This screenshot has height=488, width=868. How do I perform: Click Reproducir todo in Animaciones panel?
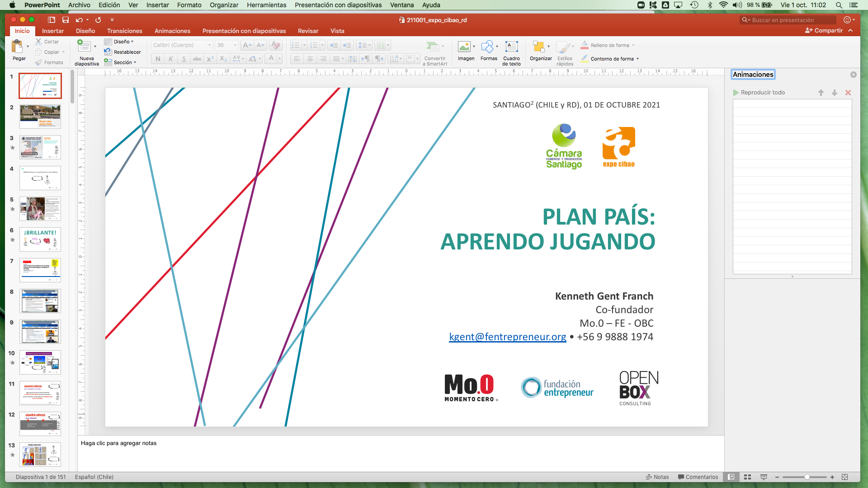[762, 92]
